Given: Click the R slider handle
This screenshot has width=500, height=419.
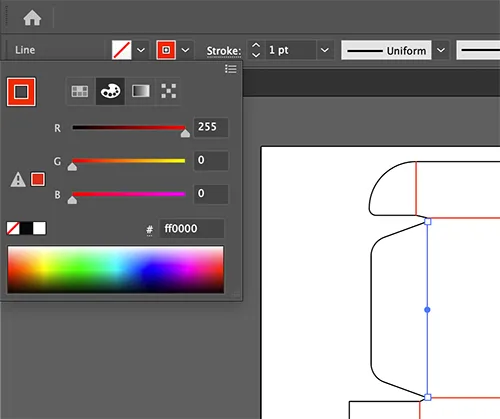Looking at the screenshot, I should (x=185, y=133).
